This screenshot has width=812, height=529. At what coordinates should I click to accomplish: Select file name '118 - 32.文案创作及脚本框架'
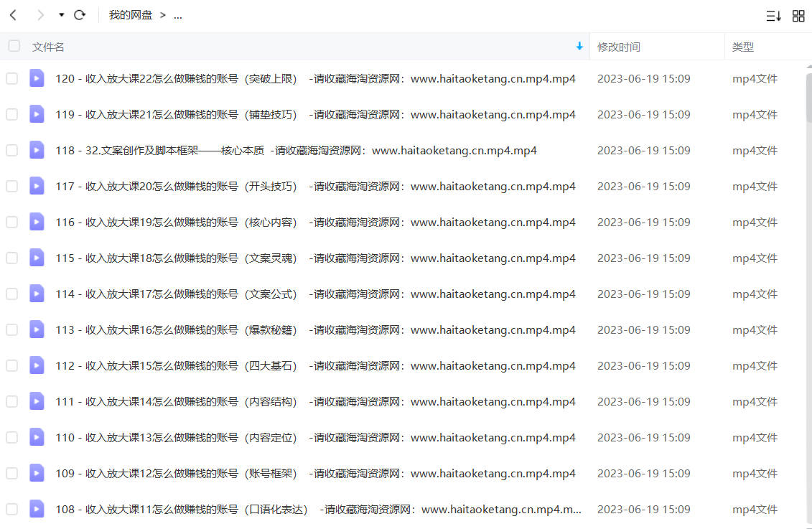297,151
